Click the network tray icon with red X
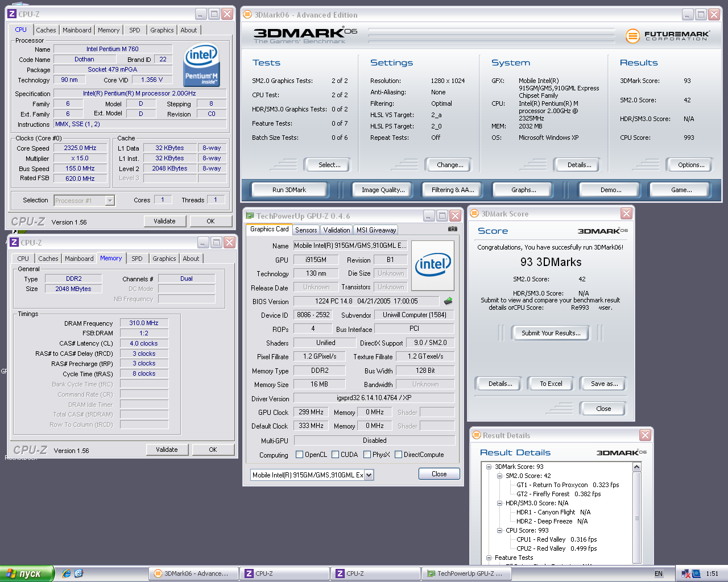This screenshot has height=582, width=728. [685, 573]
